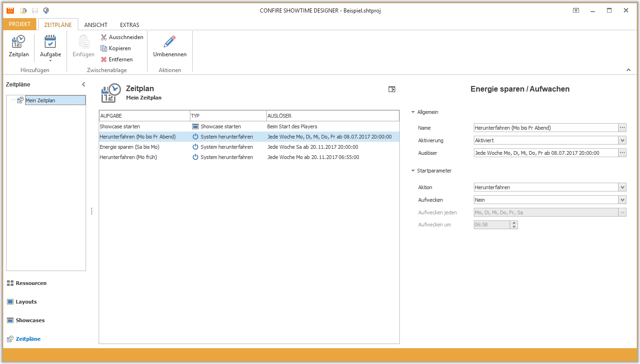The image size is (640, 364).
Task: Open the Showcases navigation section
Action: pos(26,320)
